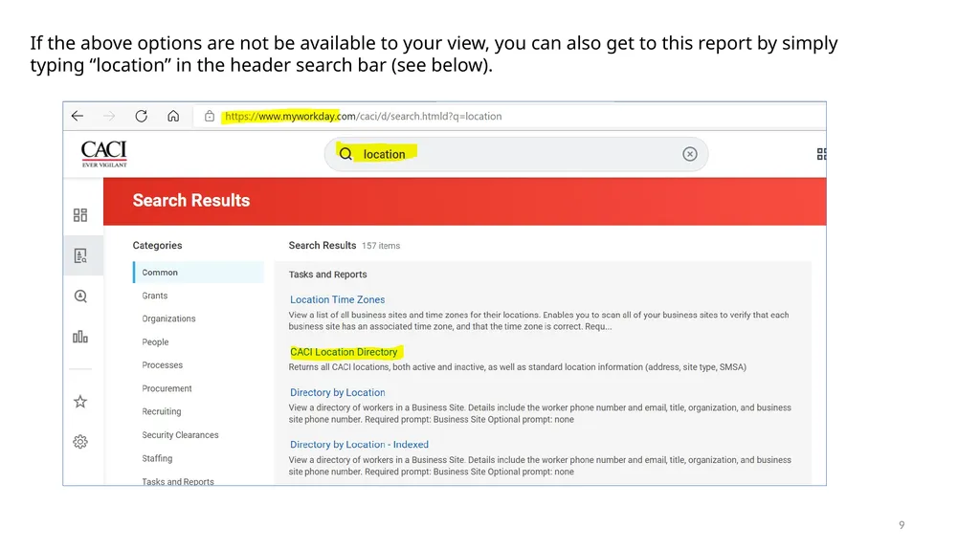Open the dashboard grid icon in sidebar
The height and width of the screenshot is (550, 980).
point(80,215)
